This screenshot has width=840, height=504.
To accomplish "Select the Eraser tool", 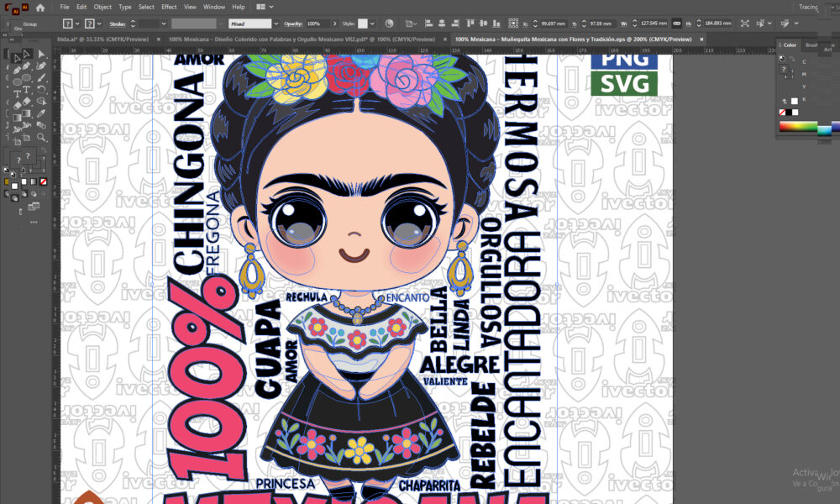I will point(27,102).
